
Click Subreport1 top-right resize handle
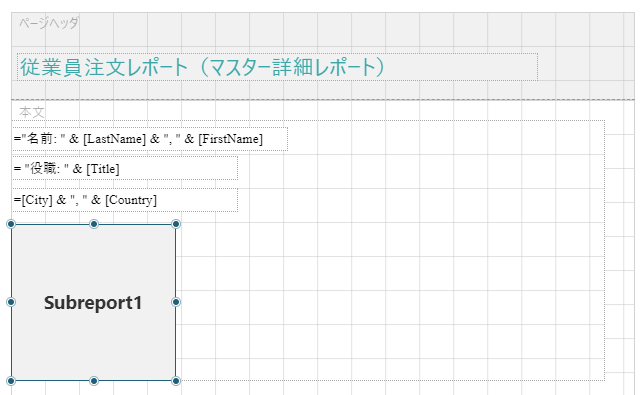coord(176,224)
